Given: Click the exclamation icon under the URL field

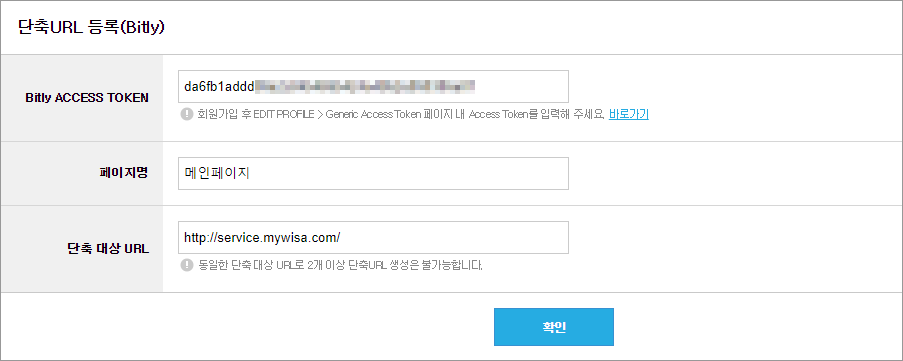Looking at the screenshot, I should point(187,265).
